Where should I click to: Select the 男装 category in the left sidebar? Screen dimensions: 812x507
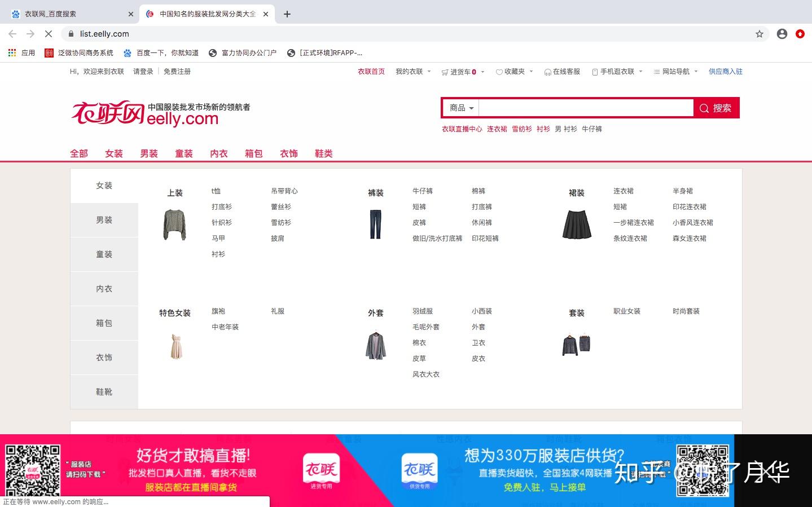[104, 219]
